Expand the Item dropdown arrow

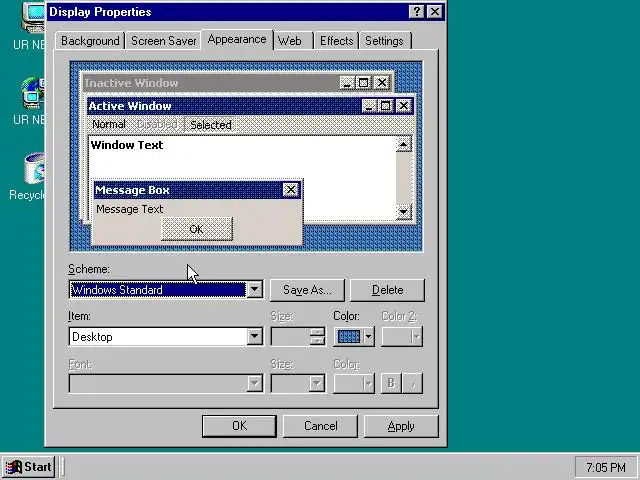(x=254, y=336)
